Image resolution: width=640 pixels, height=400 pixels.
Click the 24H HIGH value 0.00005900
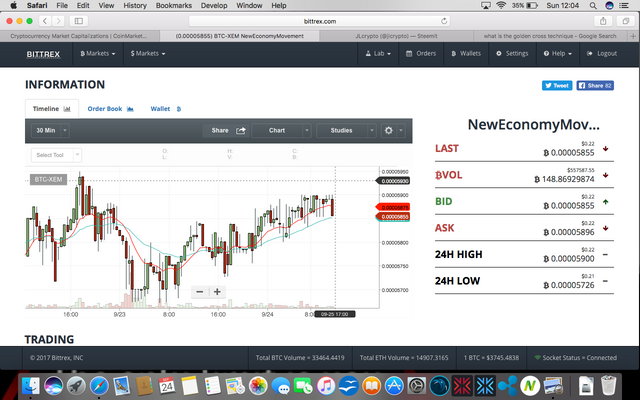click(x=569, y=259)
